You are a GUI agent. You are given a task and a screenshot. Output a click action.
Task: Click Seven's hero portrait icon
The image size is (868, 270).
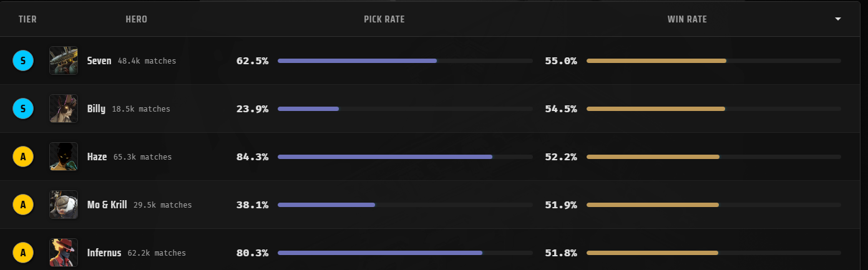[x=64, y=60]
